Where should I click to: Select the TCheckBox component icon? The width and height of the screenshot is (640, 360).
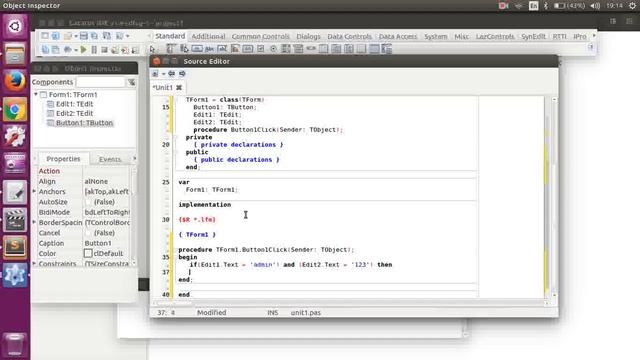pyautogui.click(x=260, y=49)
